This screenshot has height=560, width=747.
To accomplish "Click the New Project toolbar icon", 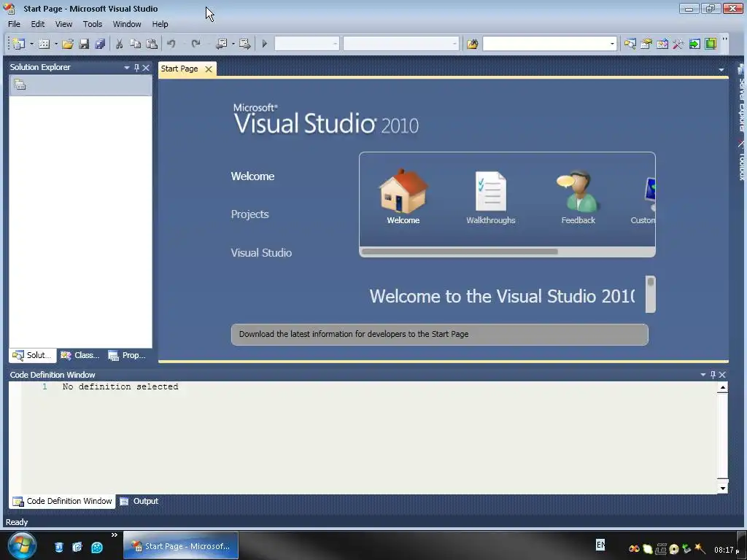I will pos(19,44).
